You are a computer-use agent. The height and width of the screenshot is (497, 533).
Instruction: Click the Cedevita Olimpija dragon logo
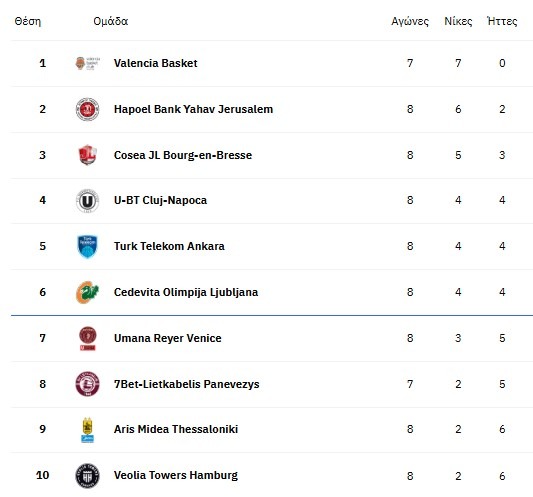[x=87, y=292]
